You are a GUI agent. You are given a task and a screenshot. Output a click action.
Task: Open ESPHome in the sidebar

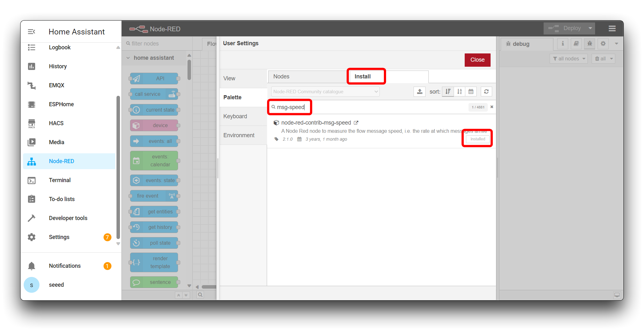point(69,104)
